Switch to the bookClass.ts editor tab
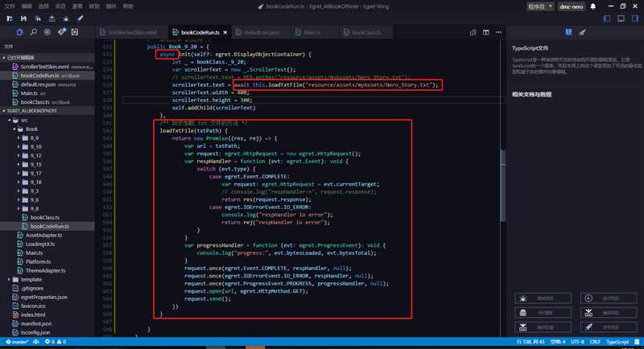 366,32
